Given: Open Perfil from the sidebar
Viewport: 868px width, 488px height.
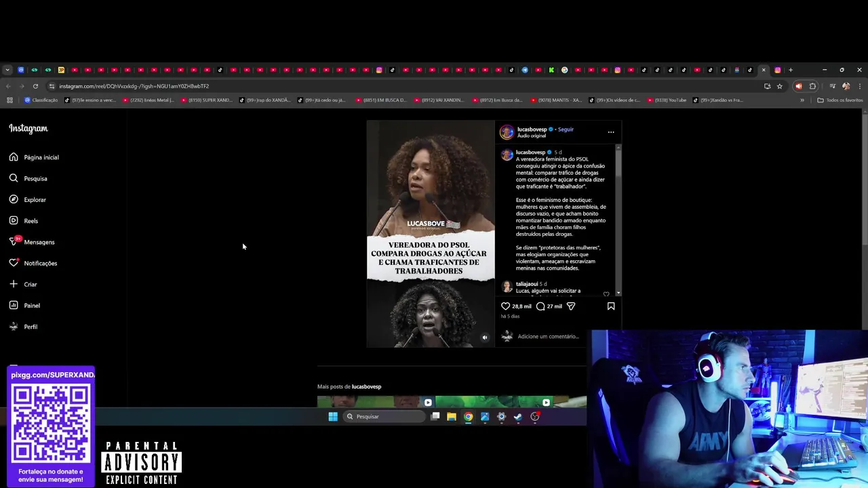Looking at the screenshot, I should pos(23,327).
